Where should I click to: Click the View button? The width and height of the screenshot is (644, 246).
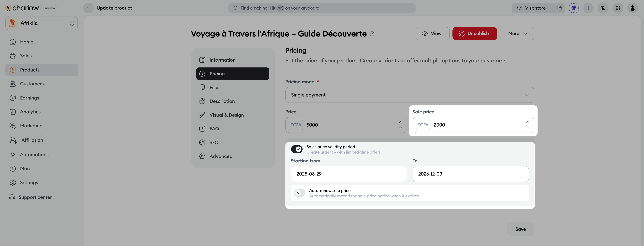point(433,34)
